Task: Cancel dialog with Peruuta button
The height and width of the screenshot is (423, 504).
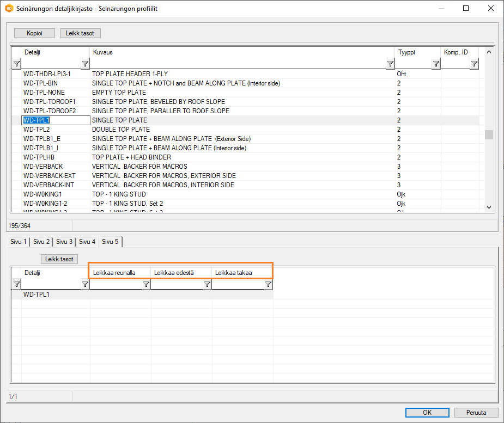Action: point(475,413)
